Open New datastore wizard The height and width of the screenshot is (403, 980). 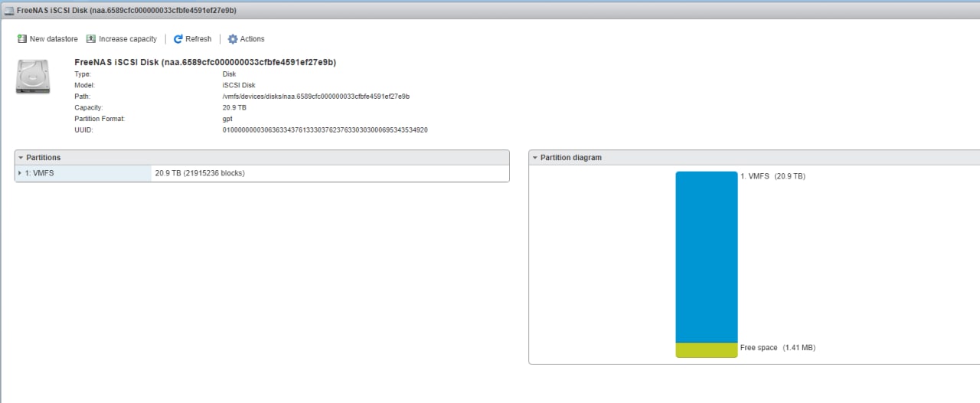47,39
